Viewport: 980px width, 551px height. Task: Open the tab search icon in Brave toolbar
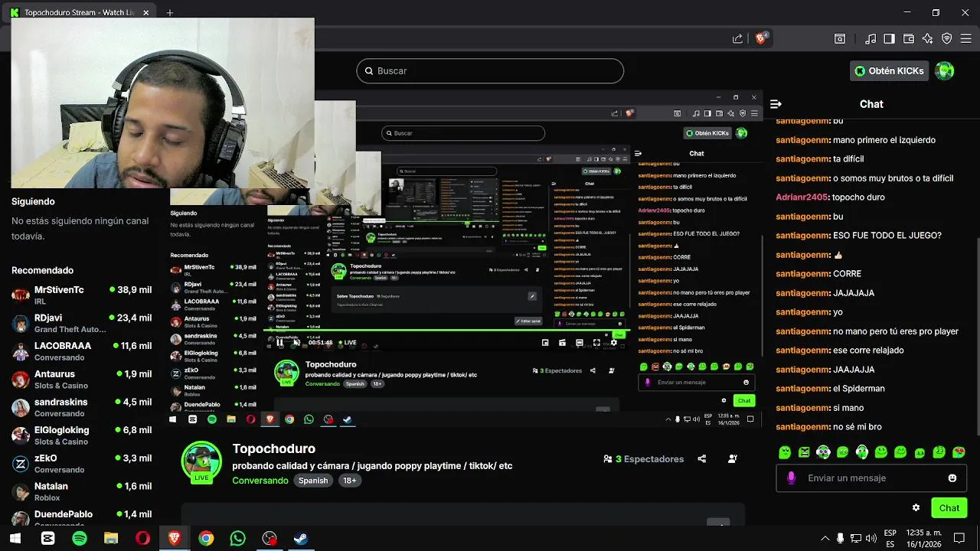point(840,38)
